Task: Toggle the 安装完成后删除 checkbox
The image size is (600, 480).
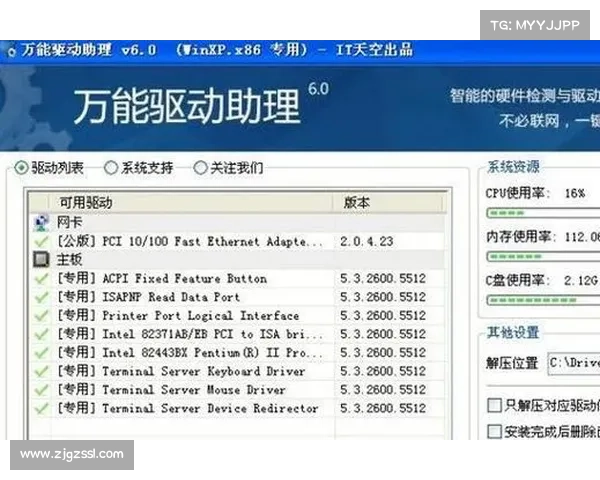Action: tap(494, 431)
